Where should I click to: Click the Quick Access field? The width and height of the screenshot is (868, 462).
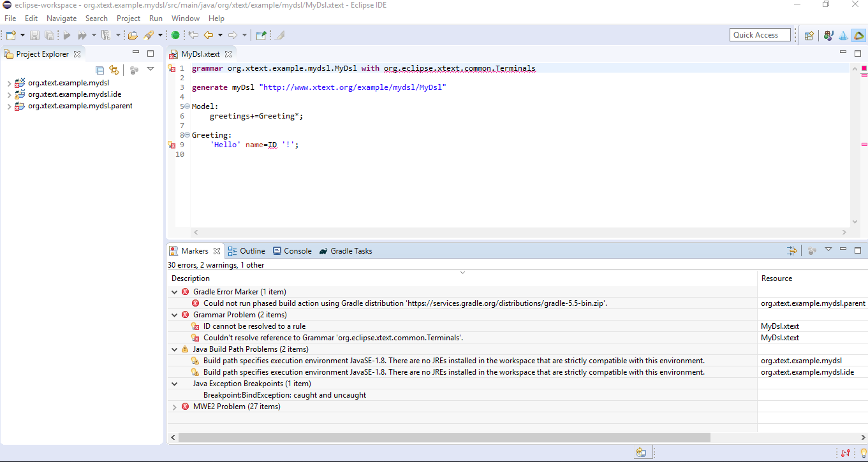click(x=760, y=35)
